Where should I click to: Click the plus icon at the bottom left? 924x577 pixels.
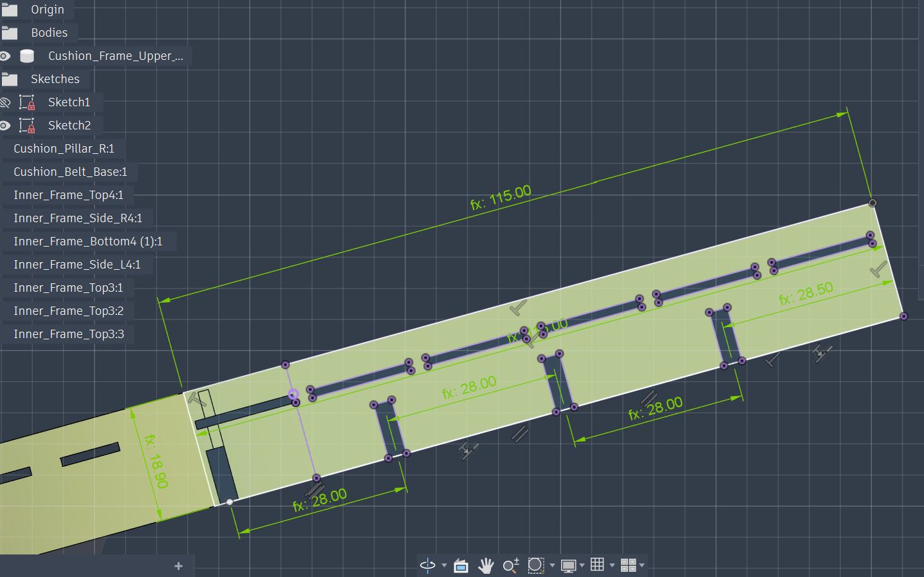178,566
